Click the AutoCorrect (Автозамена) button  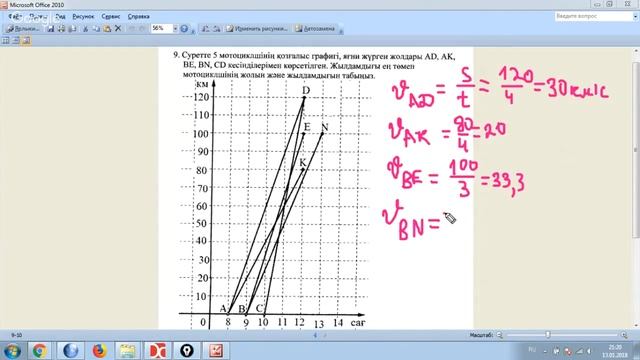pyautogui.click(x=315, y=29)
